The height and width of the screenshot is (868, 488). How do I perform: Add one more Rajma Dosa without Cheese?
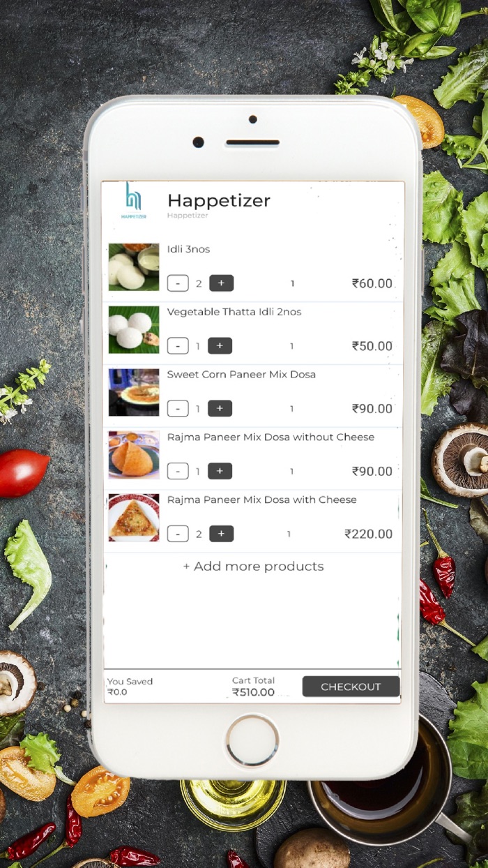point(220,472)
